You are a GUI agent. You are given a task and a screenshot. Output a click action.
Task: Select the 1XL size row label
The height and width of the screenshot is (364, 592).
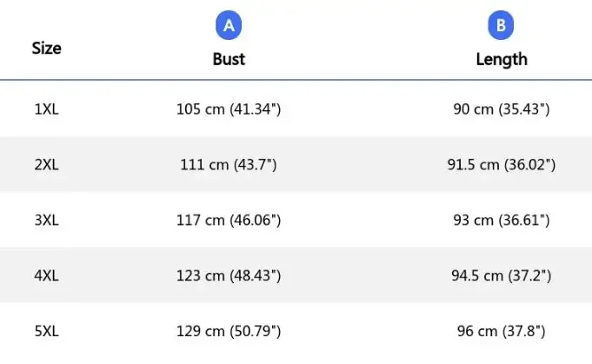click(x=47, y=109)
